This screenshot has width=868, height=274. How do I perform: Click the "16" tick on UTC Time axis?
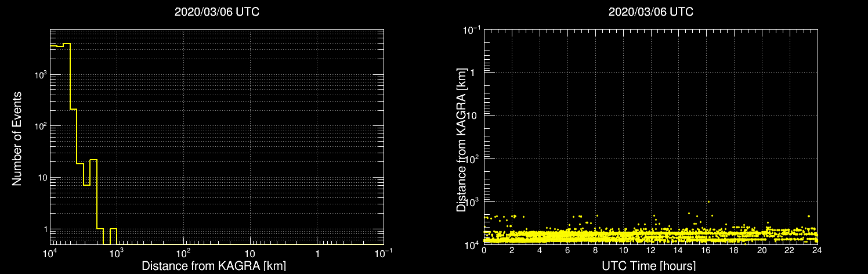706,251
